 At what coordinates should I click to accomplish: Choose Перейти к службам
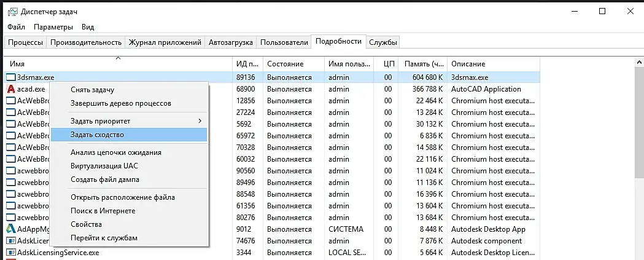pyautogui.click(x=129, y=238)
